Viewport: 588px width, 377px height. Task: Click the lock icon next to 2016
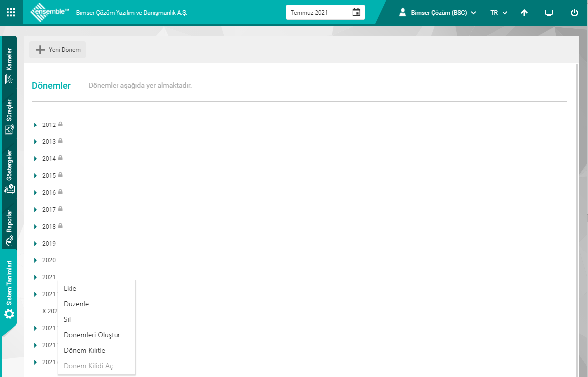60,192
